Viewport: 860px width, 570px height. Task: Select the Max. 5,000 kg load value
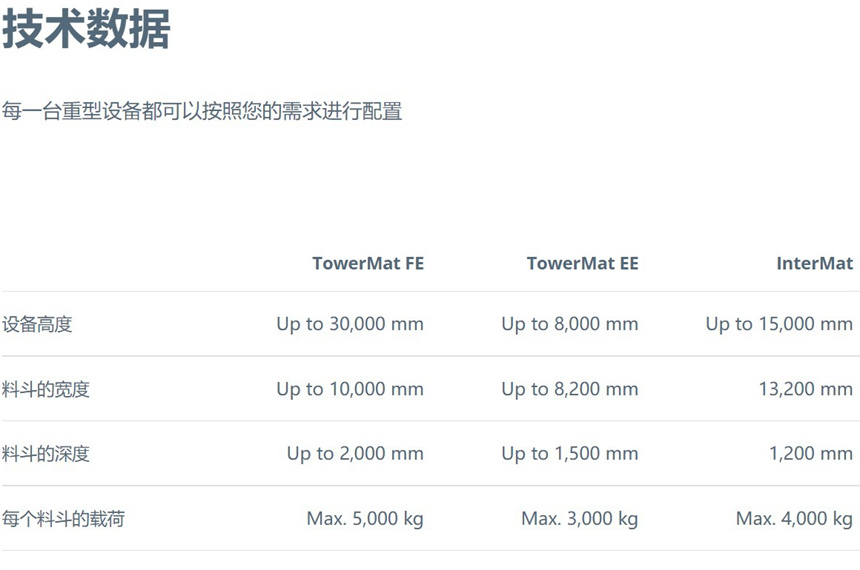[365, 519]
